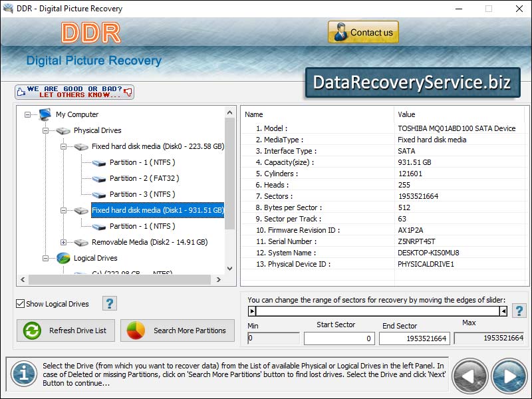Click the My Computer icon in the drive tree
Viewport: 532px width, 399px height.
pos(44,114)
